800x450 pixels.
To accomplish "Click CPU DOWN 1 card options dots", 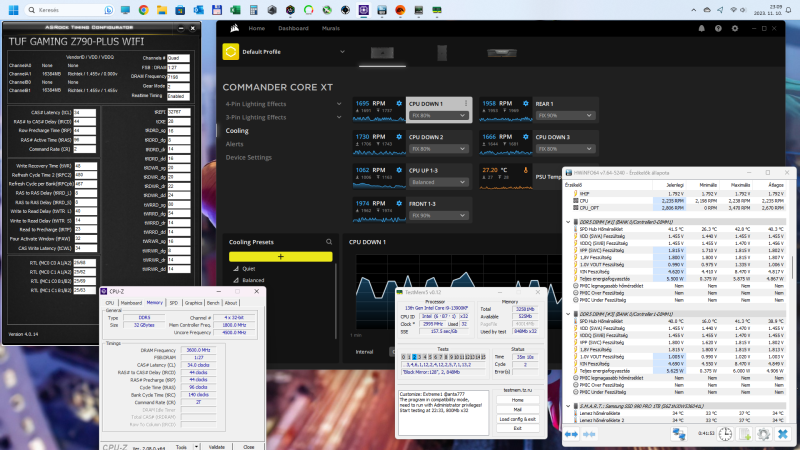I will (466, 104).
